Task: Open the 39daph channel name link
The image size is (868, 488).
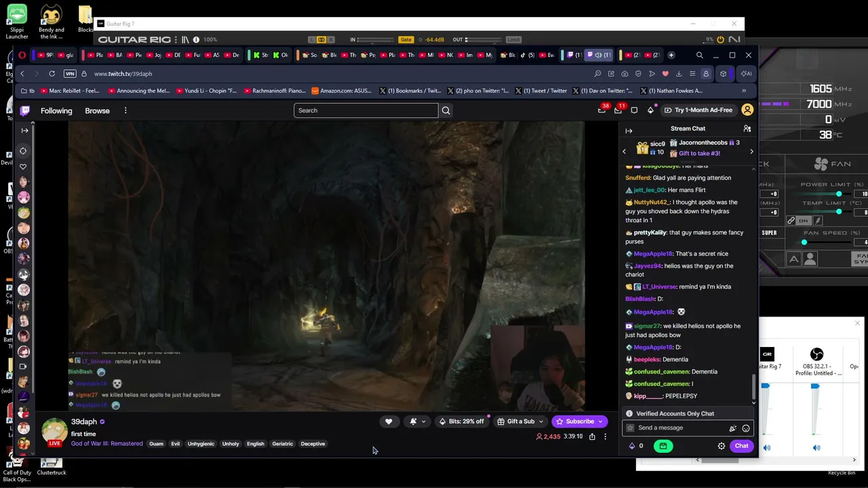Action: (x=84, y=422)
